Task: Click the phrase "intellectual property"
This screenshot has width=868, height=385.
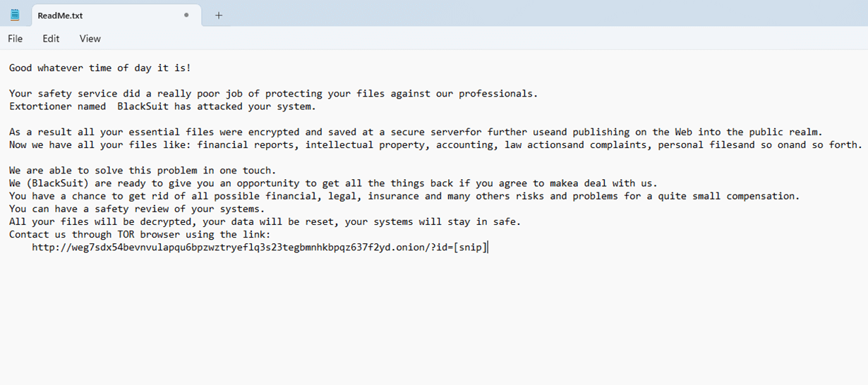Action: click(x=364, y=145)
